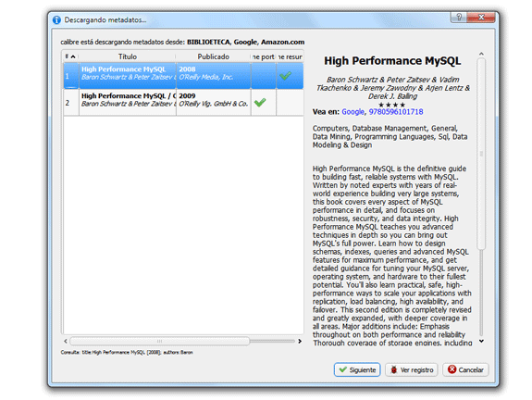
Task: Toggle sort on the # column arrow
Action: click(x=71, y=56)
